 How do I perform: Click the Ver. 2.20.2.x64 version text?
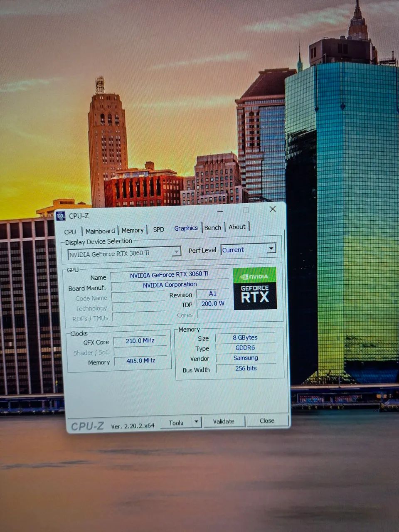[133, 426]
